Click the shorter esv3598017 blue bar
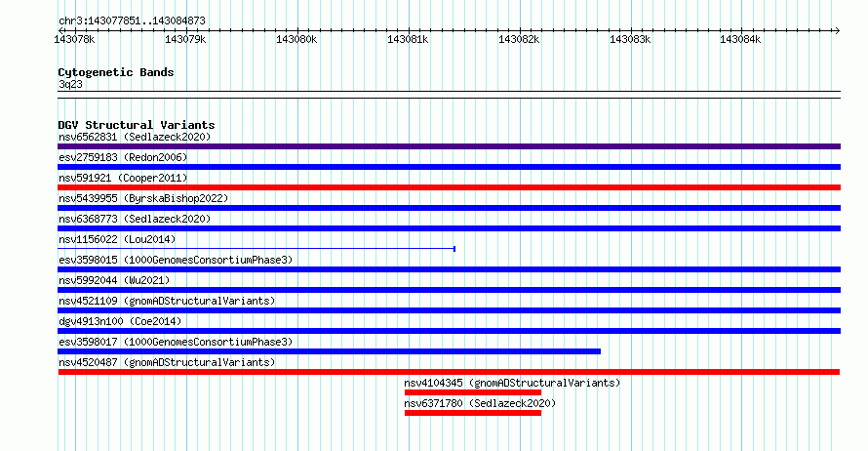This screenshot has width=868, height=451. click(x=329, y=351)
